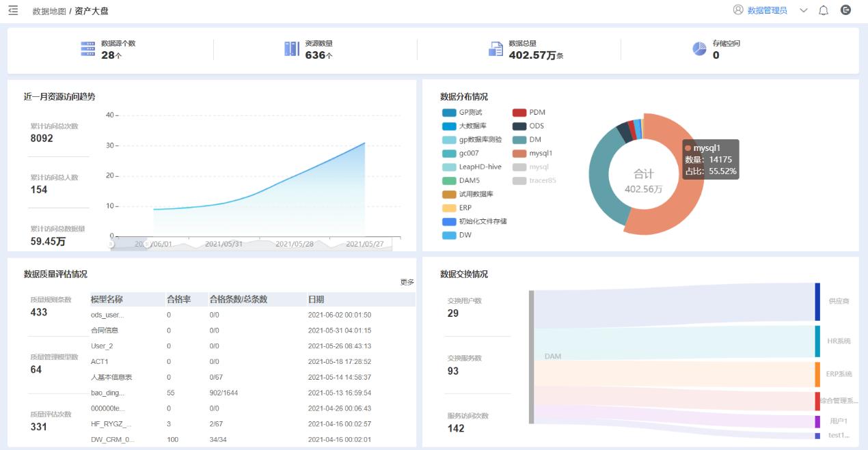Click the 数据总量 document icon

click(x=496, y=49)
